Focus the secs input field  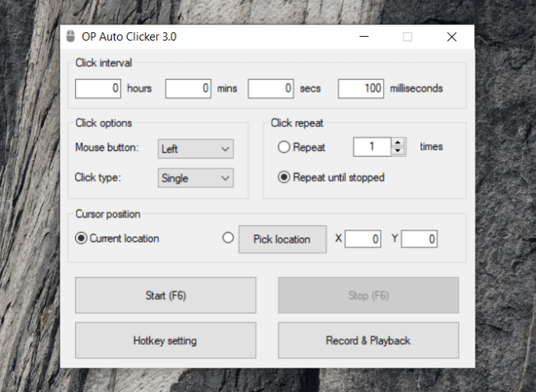(x=271, y=89)
